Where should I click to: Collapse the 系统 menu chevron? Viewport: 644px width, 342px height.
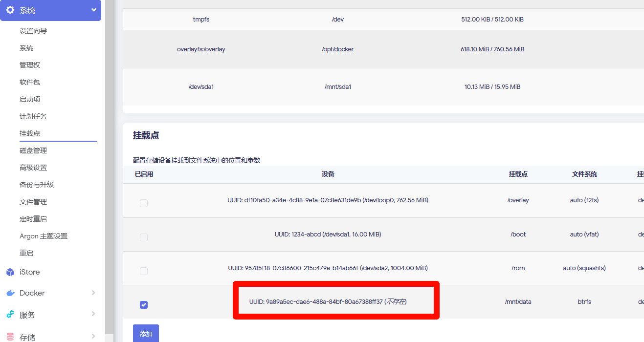coord(94,10)
